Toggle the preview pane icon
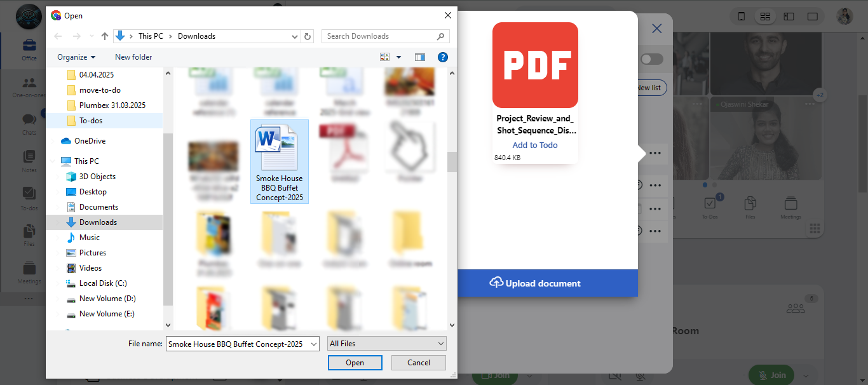 (419, 57)
